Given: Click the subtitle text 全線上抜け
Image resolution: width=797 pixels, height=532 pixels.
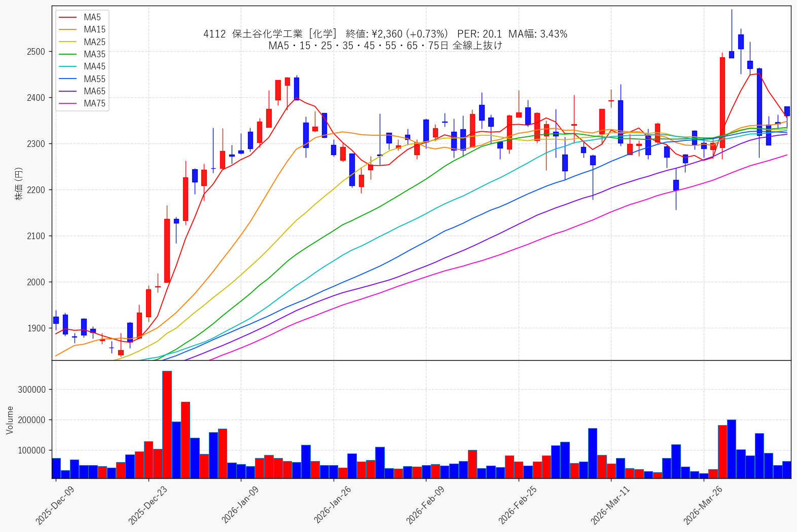Looking at the screenshot, I should point(477,46).
